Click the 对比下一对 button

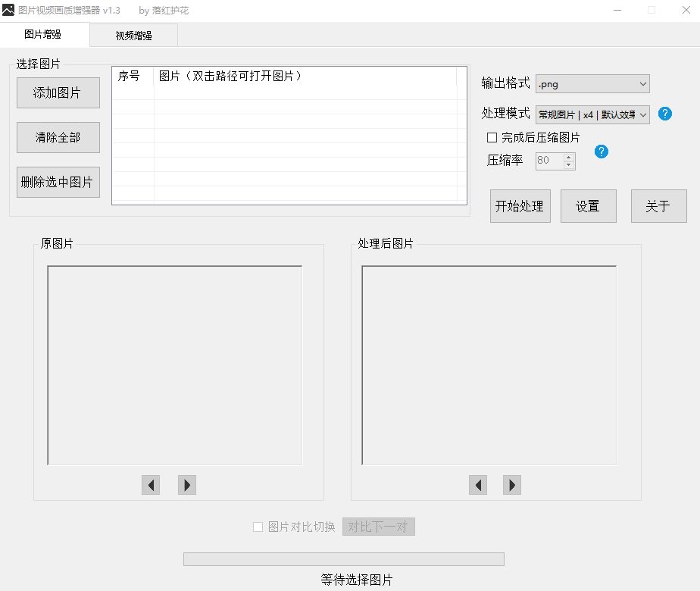[x=379, y=527]
